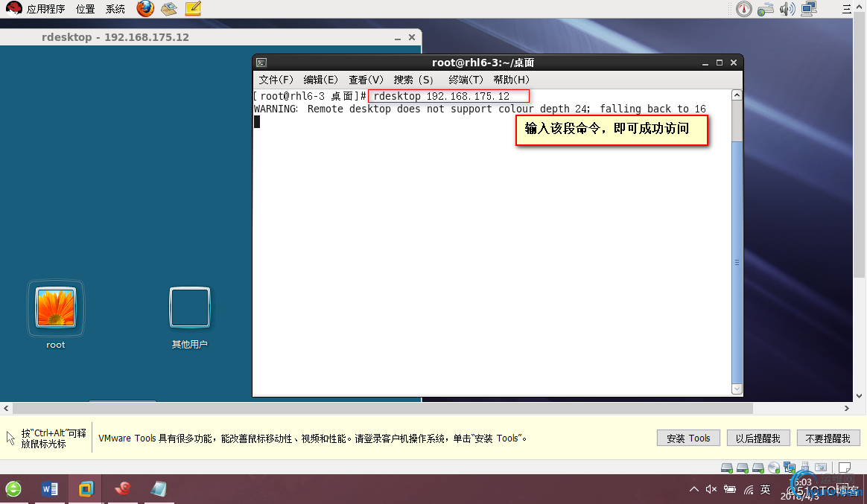Screen dimensions: 867x504
Task: Open the 系统 menu in GNOME panel
Action: (x=115, y=9)
